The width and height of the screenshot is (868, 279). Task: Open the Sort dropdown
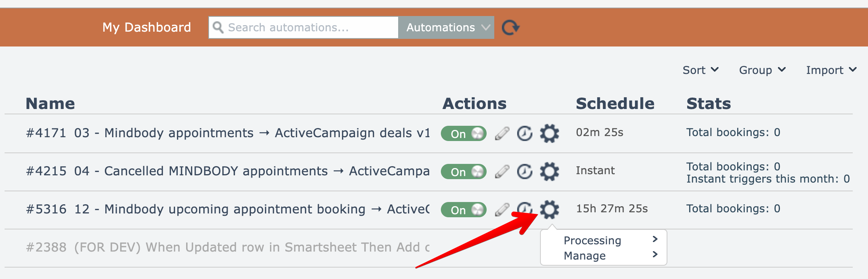[700, 70]
